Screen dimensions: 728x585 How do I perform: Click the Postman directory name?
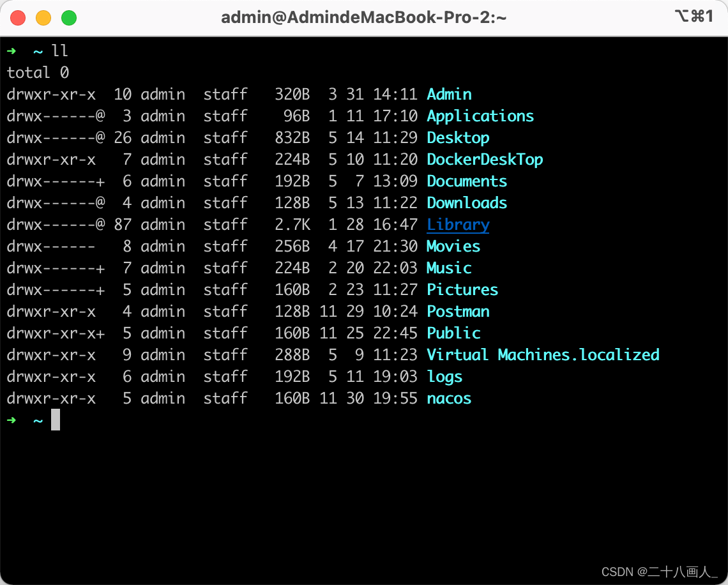(x=458, y=312)
